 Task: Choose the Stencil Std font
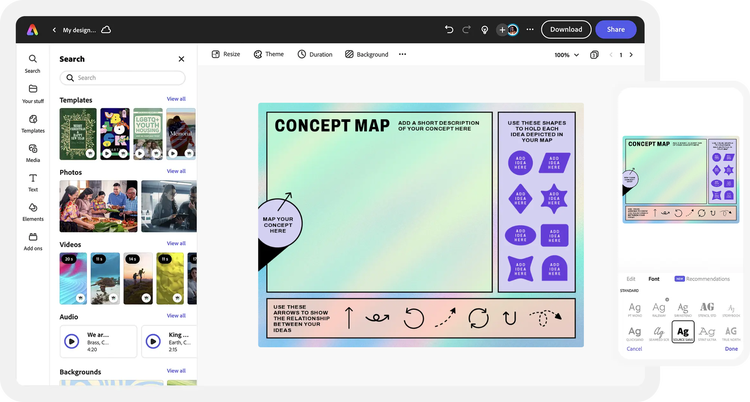click(707, 309)
